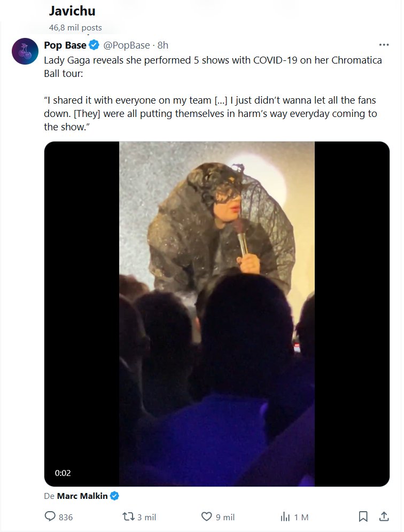The height and width of the screenshot is (532, 404).
Task: Click the Javichu profile heading
Action: [72, 11]
